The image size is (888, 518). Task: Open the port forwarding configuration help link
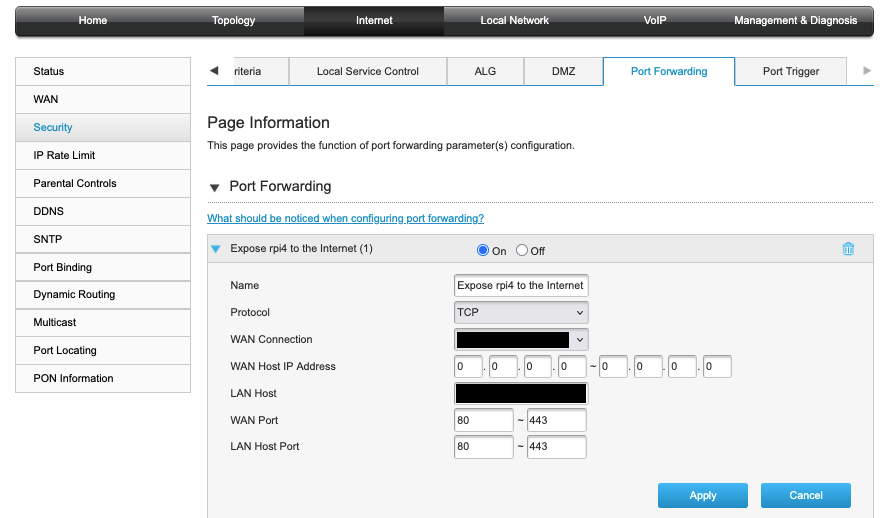[x=345, y=219]
